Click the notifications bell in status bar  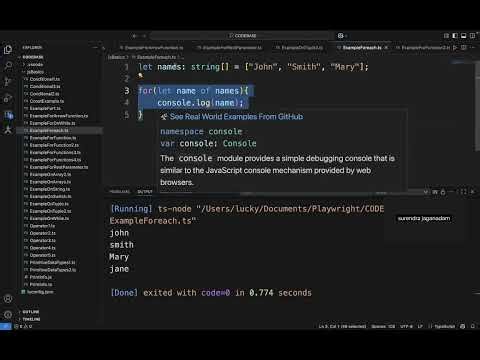[473, 326]
